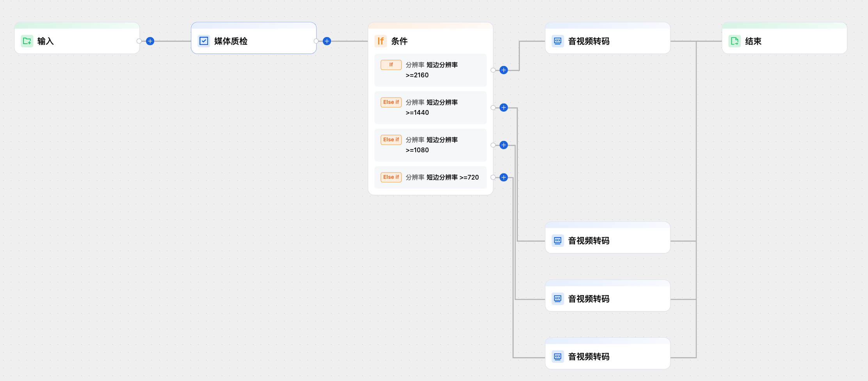
Task: Click the 条件 node title
Action: click(399, 41)
